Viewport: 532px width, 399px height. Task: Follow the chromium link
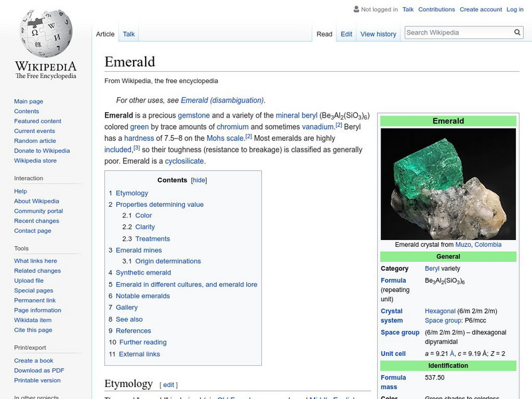(x=233, y=127)
